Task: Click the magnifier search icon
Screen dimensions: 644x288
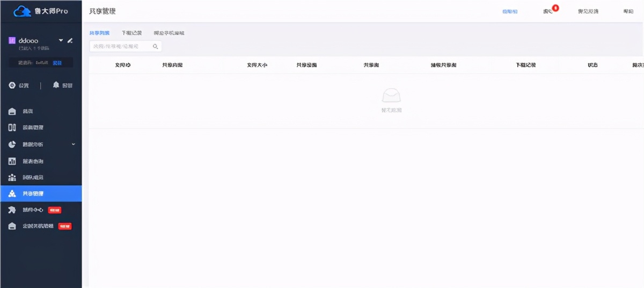Action: 156,47
